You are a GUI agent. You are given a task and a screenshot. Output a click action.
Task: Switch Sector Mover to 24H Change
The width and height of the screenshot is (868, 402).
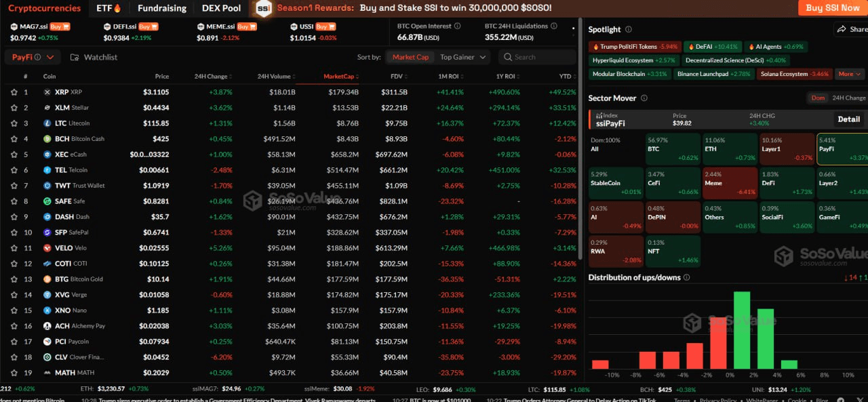(848, 98)
